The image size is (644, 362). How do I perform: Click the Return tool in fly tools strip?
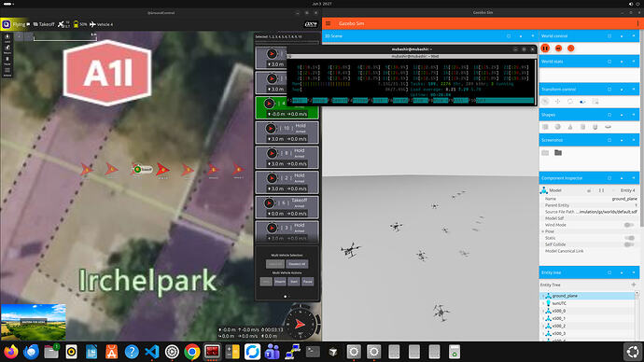[x=7, y=50]
